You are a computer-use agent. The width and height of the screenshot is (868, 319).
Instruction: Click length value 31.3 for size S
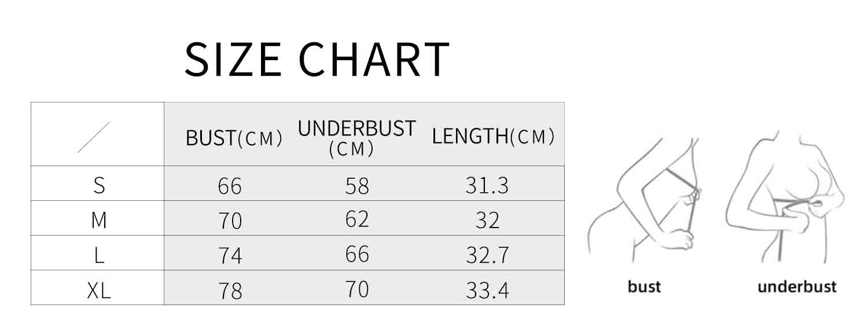pyautogui.click(x=487, y=185)
